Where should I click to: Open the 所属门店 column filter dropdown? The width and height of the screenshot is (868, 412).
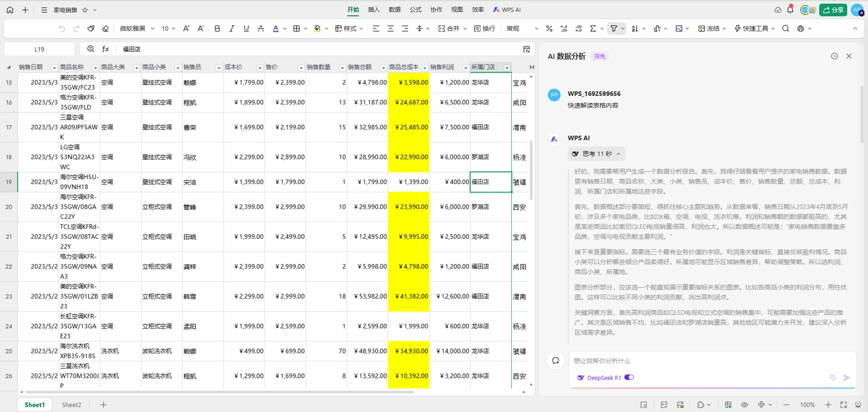[x=506, y=67]
